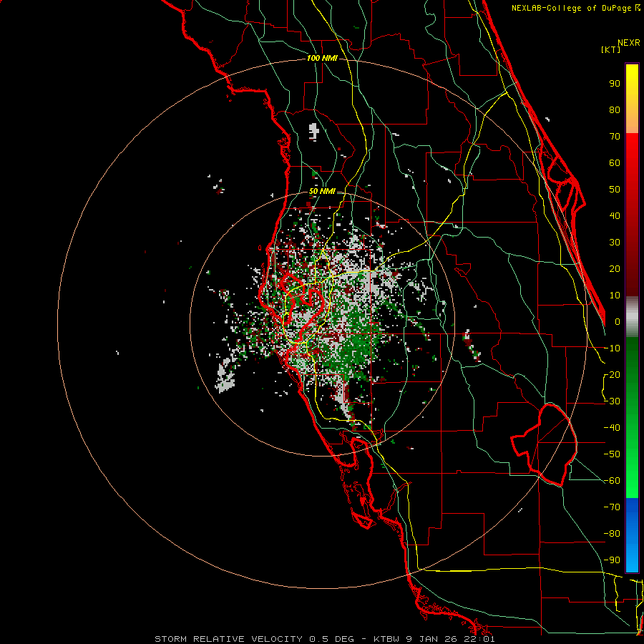Viewport: 644px width, 644px height.
Task: Click the positive 60 scale value
Action: [615, 162]
